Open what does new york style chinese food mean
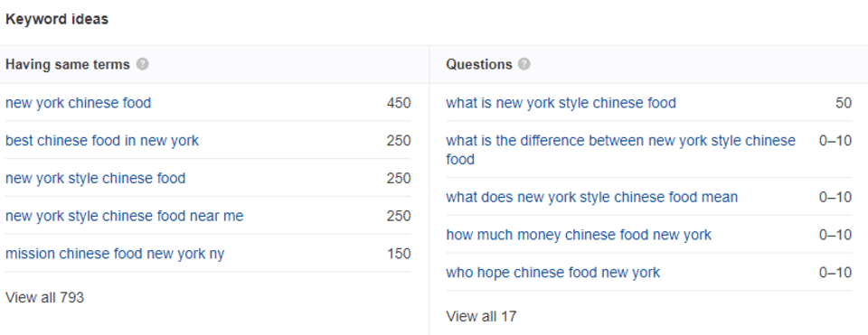This screenshot has width=868, height=335. pyautogui.click(x=591, y=198)
